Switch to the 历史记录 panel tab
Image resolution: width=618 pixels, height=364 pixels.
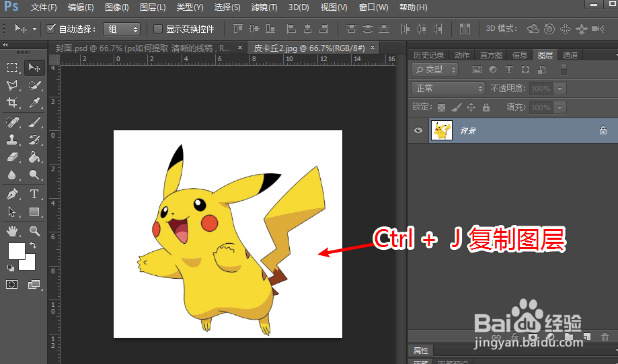428,55
